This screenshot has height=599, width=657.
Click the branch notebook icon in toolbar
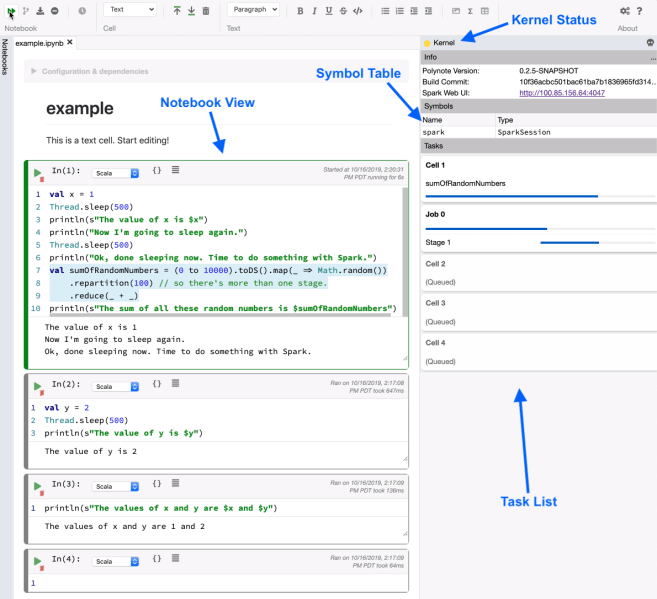tap(26, 11)
